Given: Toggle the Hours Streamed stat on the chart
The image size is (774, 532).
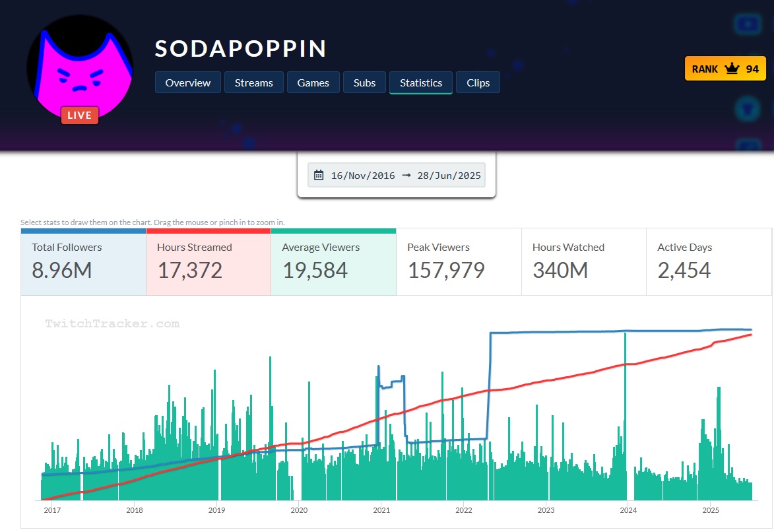Looking at the screenshot, I should coord(209,262).
